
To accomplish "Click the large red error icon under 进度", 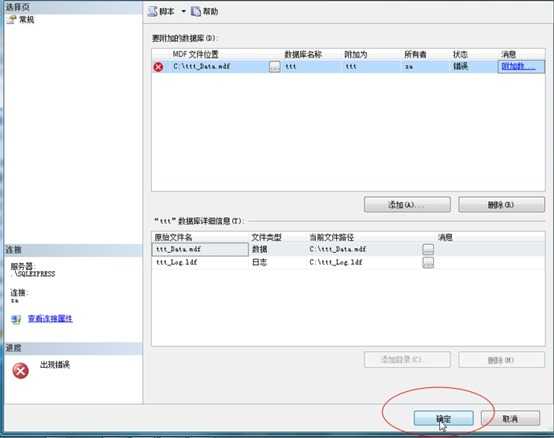I will click(20, 371).
